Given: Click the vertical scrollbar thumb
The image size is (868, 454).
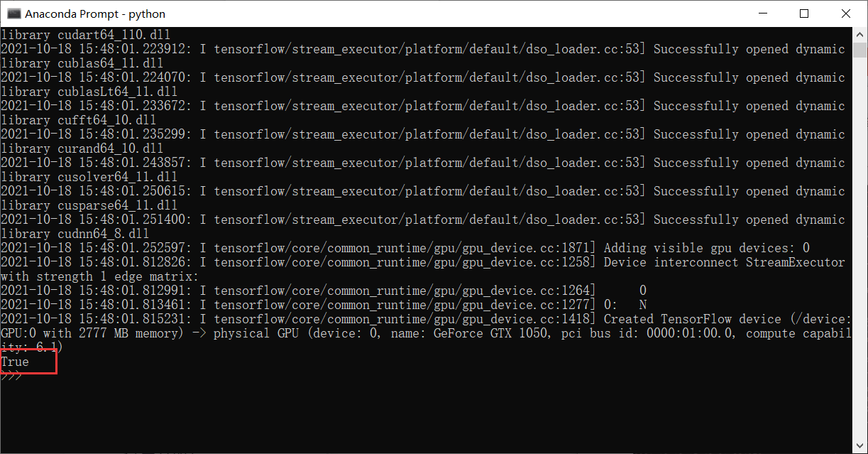Looking at the screenshot, I should tap(859, 50).
